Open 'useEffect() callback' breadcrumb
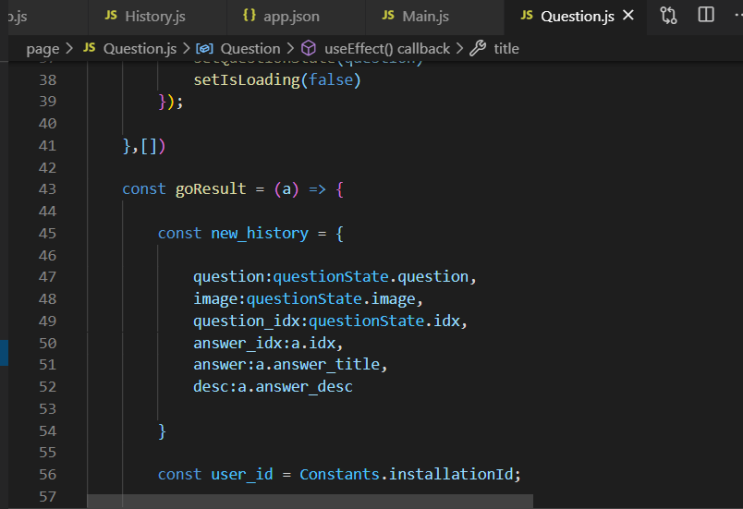The height and width of the screenshot is (509, 743). pos(387,49)
